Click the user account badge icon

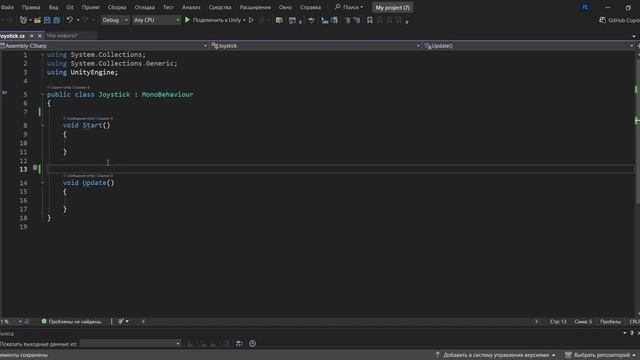coord(585,7)
